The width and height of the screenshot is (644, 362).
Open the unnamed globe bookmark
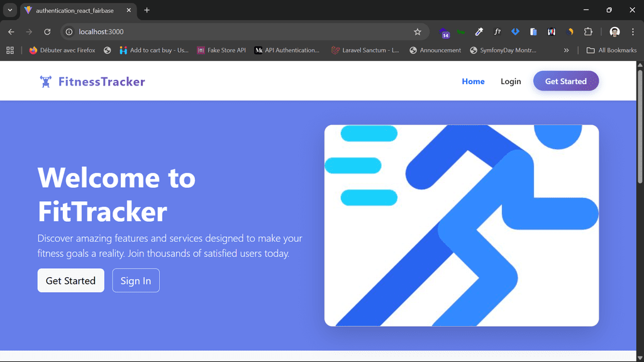[107, 50]
